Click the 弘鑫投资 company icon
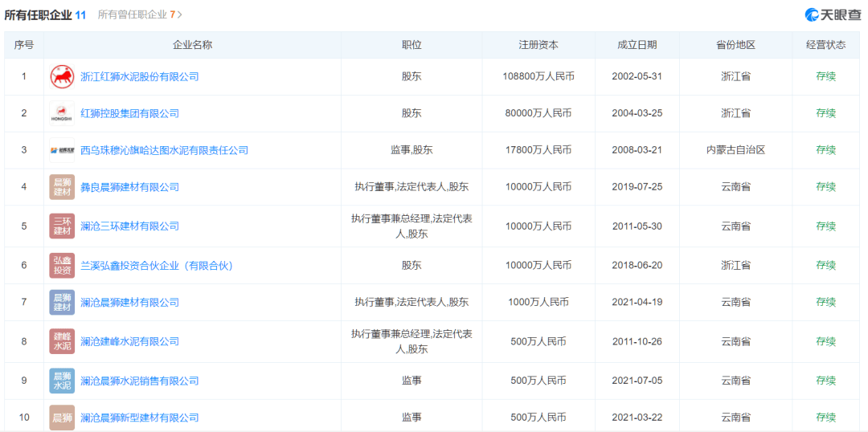 coord(62,265)
